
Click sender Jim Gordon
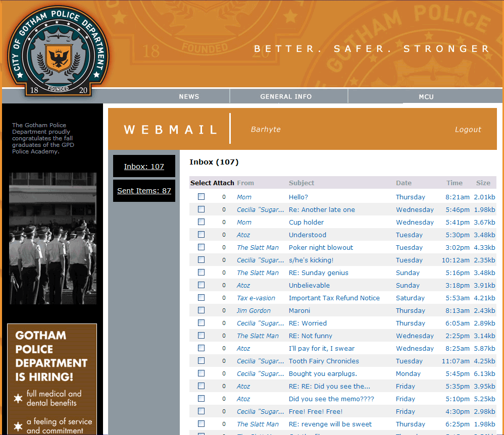pos(254,311)
